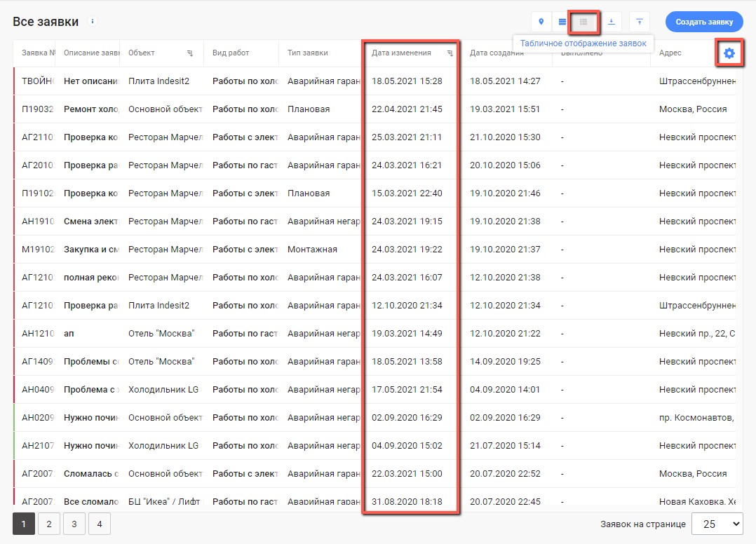Viewport: 756px width, 544px height.
Task: Click the Заявка № column header
Action: tap(38, 53)
